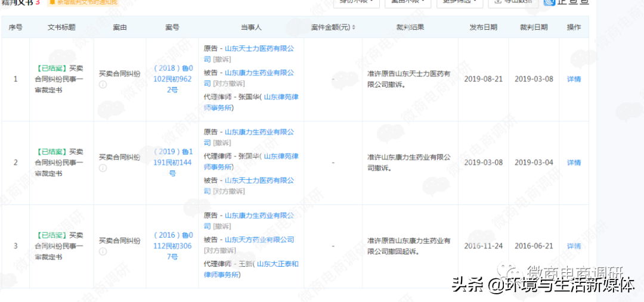Click result 准许原告山东天士力医药有限公司撤诉
The width and height of the screenshot is (644, 302).
409,79
